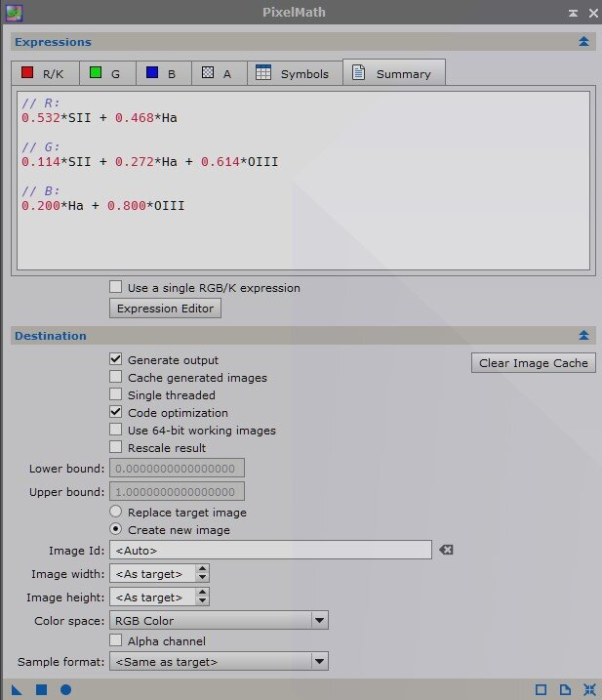
Task: Click the empty-square icon in the bottom bar
Action: coord(541,689)
